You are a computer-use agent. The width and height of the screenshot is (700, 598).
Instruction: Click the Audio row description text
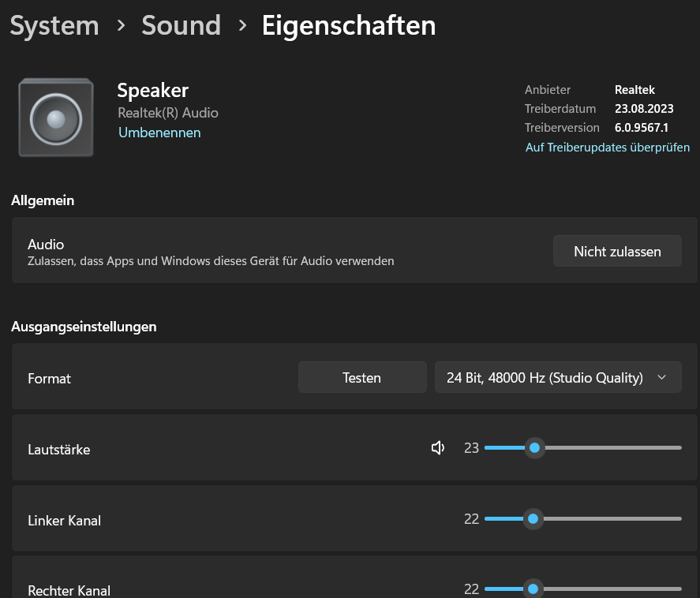click(x=211, y=260)
